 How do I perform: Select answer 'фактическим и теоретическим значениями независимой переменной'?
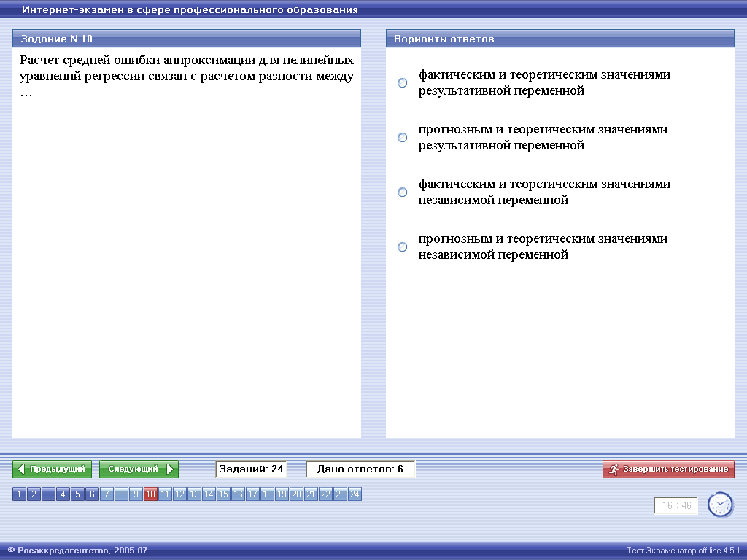tap(403, 192)
